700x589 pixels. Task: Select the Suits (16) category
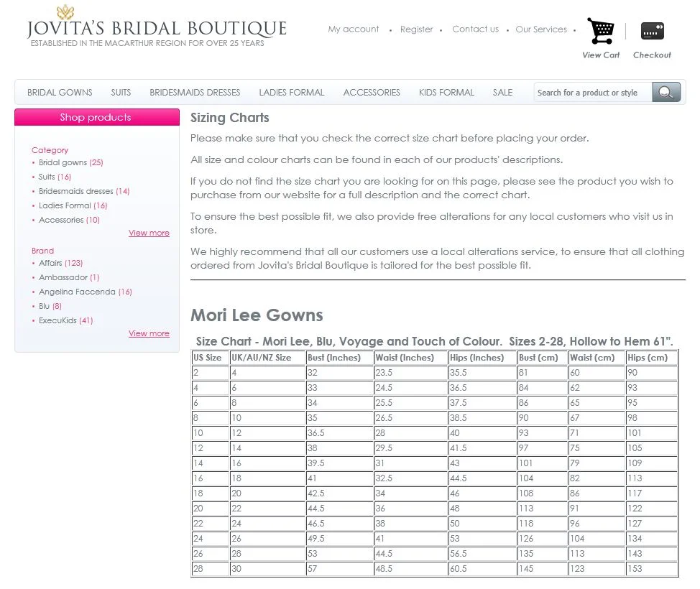55,177
